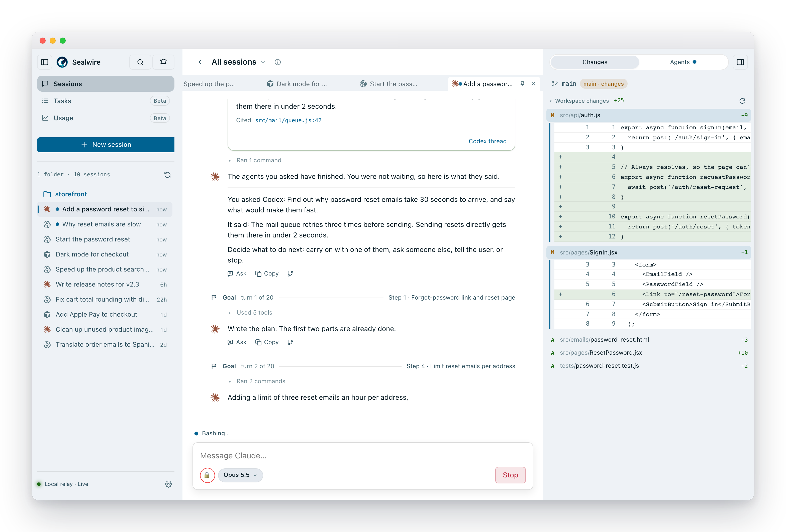Screen dimensions: 786x532
Task: Open the Codex thread link
Action: click(487, 141)
